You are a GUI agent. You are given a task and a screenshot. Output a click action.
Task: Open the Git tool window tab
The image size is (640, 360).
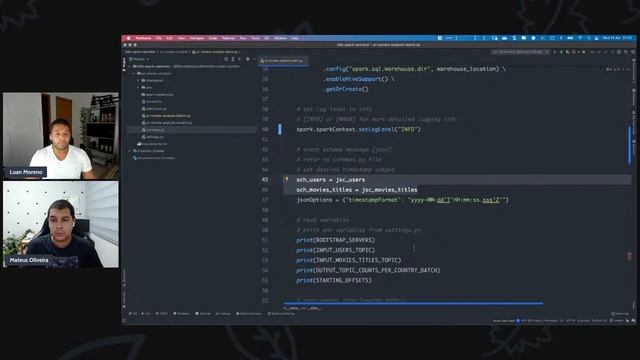point(133,313)
